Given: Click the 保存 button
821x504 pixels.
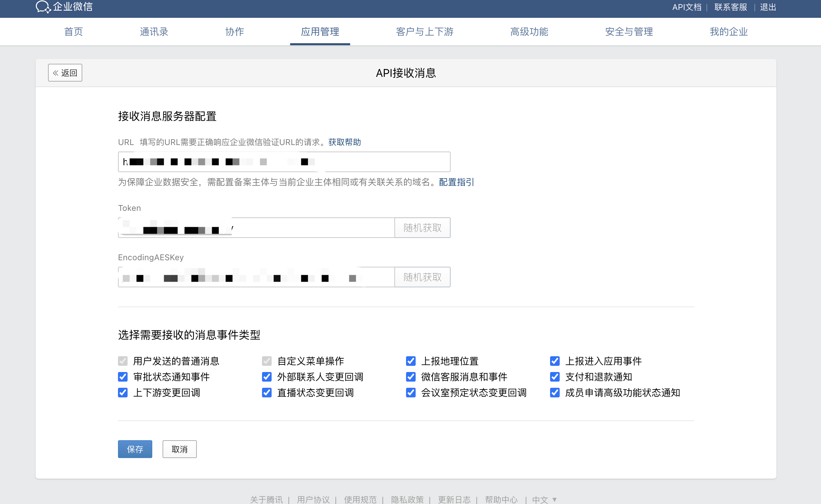Looking at the screenshot, I should tap(135, 449).
